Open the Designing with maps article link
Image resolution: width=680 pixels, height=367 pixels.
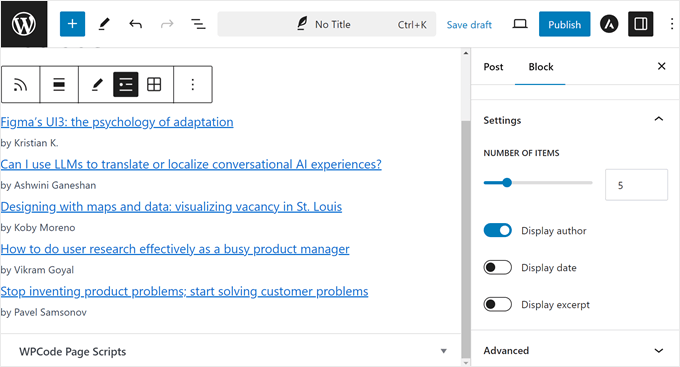(x=171, y=206)
